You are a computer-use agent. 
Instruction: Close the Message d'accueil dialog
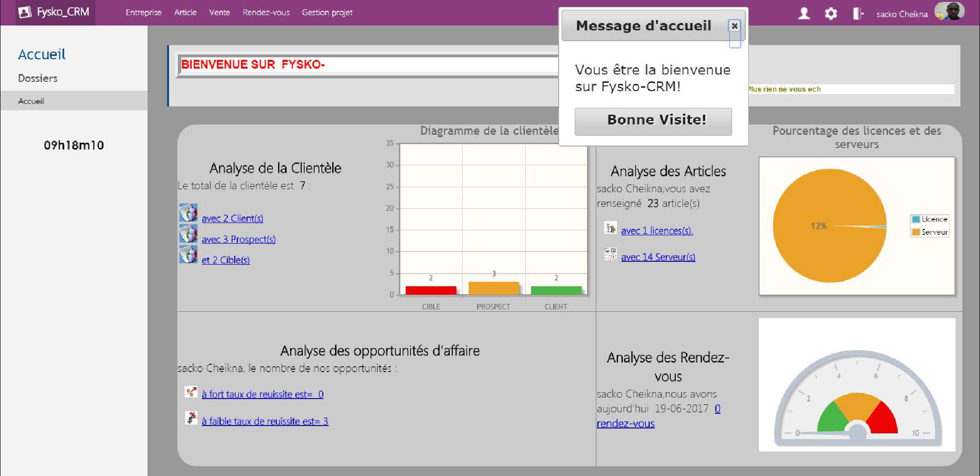point(734,26)
